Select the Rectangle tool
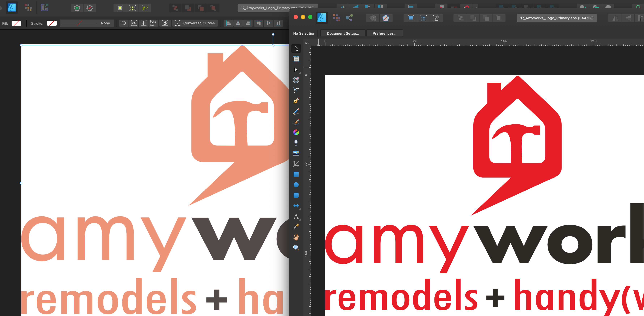The width and height of the screenshot is (644, 316). [x=296, y=174]
